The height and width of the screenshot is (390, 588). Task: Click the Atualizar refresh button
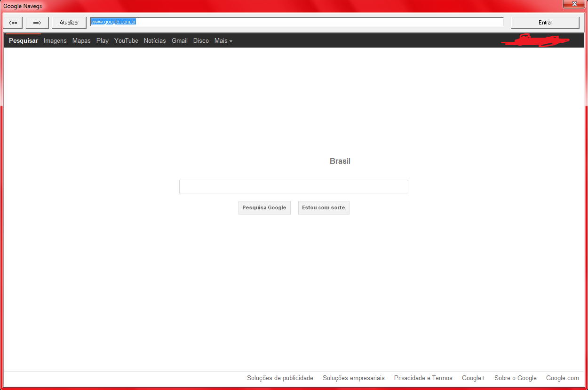click(x=69, y=23)
